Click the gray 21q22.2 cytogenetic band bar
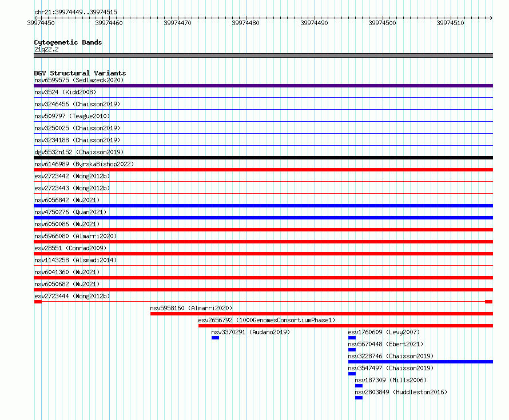Image resolution: width=509 pixels, height=420 pixels. (x=263, y=55)
